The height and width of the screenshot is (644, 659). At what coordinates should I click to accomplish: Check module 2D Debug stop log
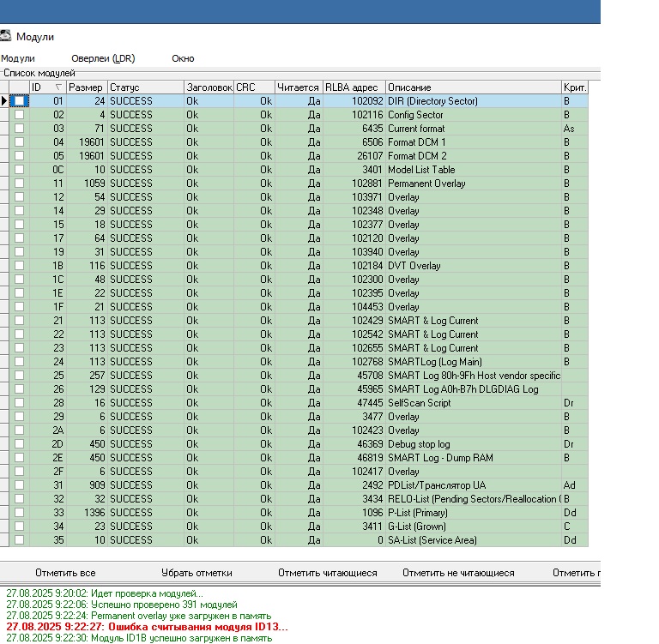tap(20, 444)
